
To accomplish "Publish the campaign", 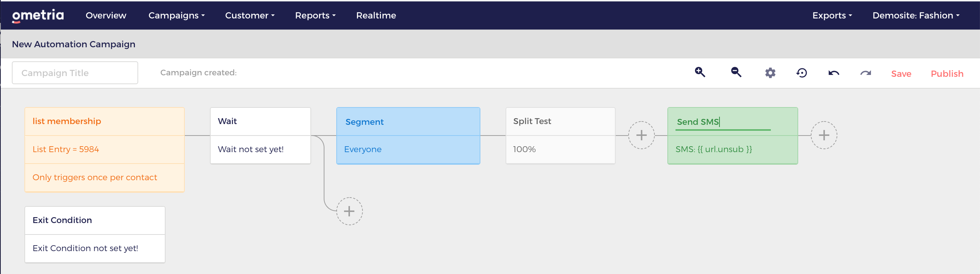I will [947, 74].
